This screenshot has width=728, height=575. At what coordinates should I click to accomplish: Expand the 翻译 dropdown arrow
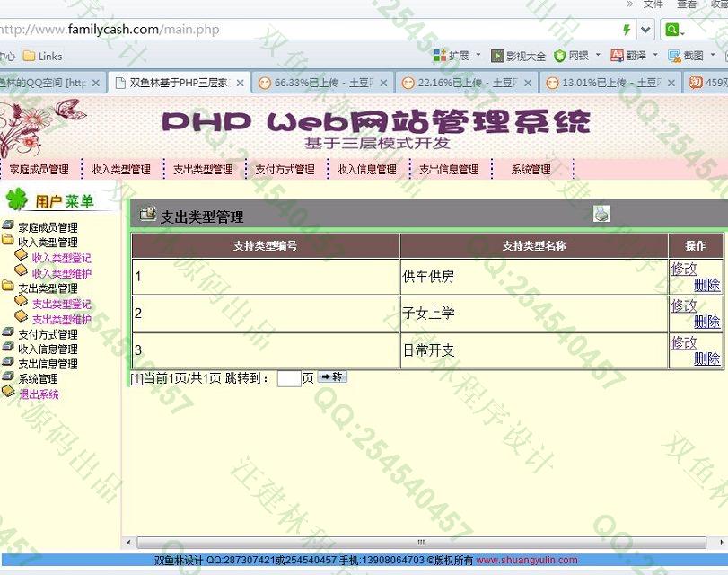[x=655, y=55]
